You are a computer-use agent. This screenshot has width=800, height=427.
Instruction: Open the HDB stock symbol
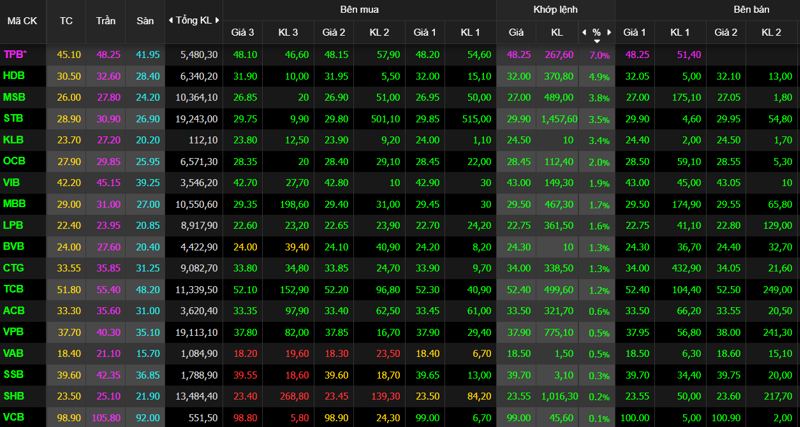[x=14, y=76]
